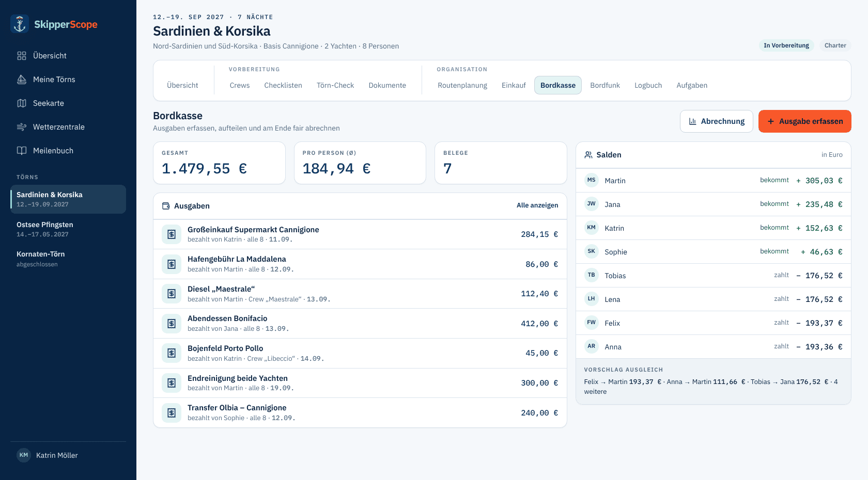Click the Abrechnung button

pyautogui.click(x=717, y=121)
